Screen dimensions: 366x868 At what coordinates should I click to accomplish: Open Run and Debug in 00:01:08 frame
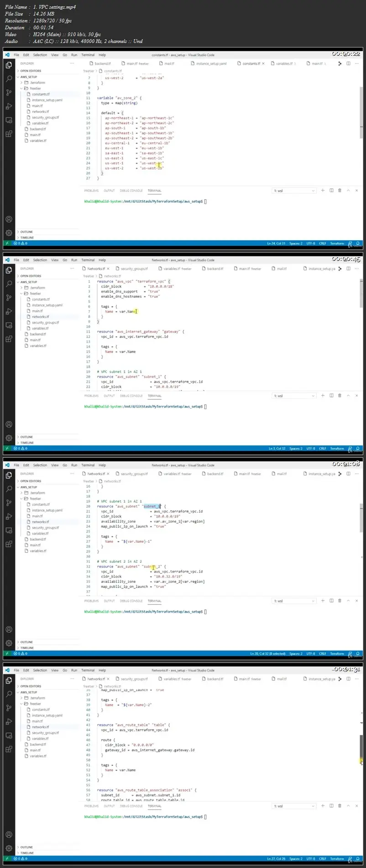point(9,517)
